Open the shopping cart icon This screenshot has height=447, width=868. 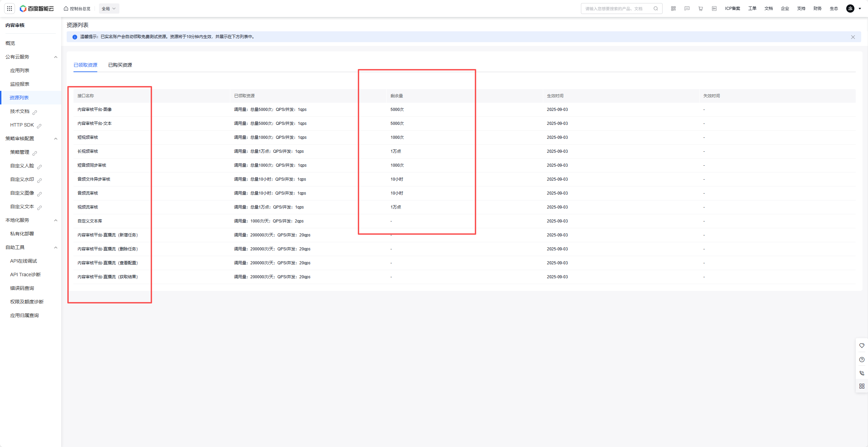(700, 9)
